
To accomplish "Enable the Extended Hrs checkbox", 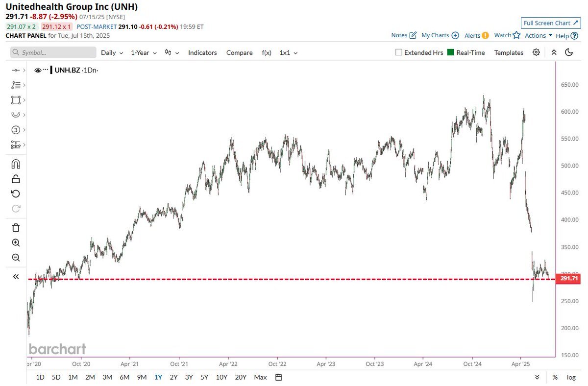I will pyautogui.click(x=398, y=52).
